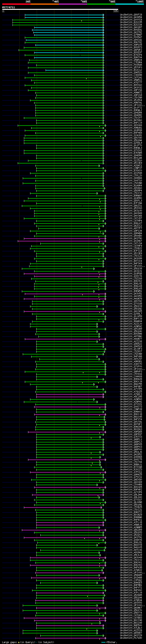Select label UniRef100_C6TCA1
Screen dimensions: 146x644
coord(131,78)
